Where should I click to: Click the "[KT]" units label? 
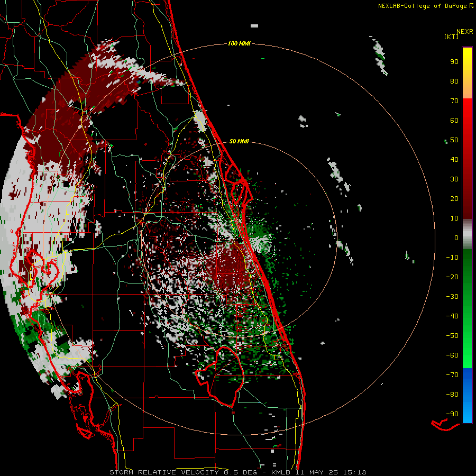click(x=451, y=36)
